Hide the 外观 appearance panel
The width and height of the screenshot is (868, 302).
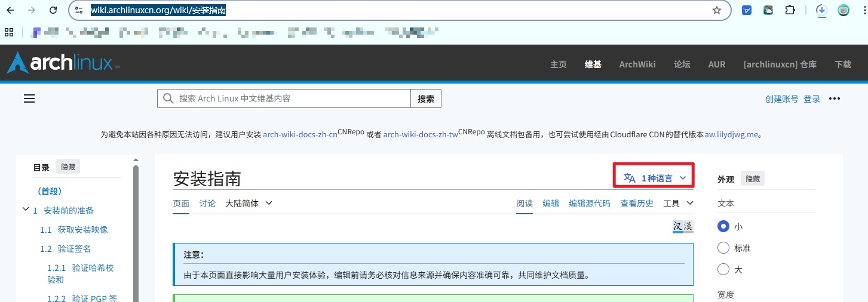(753, 179)
